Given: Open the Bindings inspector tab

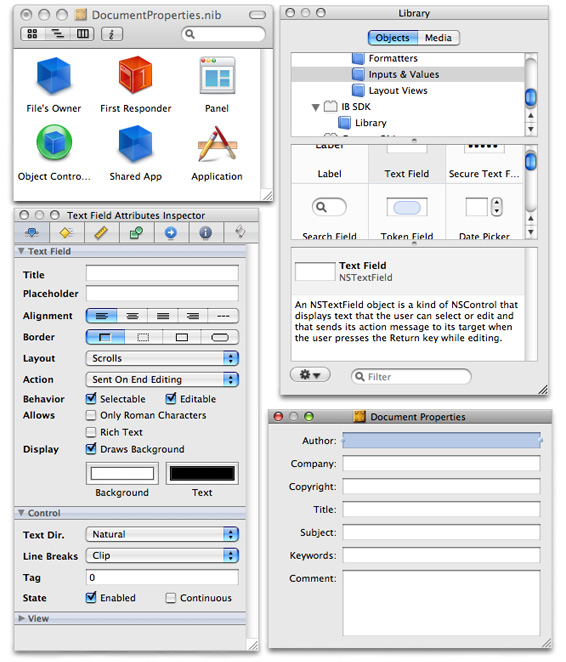Looking at the screenshot, I should coord(136,232).
